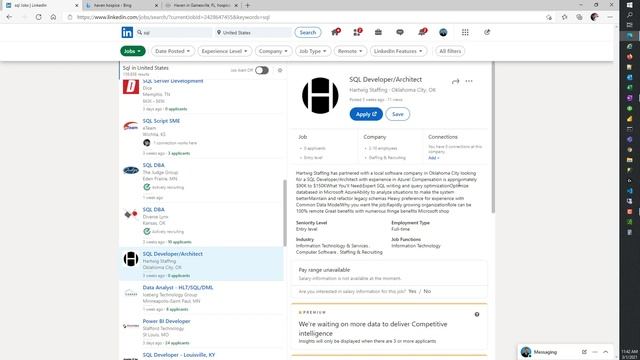Open the profile avatar menu in LinkedIn navbar
The height and width of the screenshot is (360, 640).
(x=443, y=32)
